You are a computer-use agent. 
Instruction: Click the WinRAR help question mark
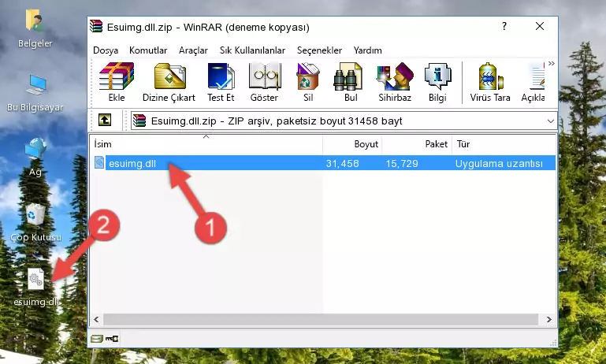(x=504, y=26)
